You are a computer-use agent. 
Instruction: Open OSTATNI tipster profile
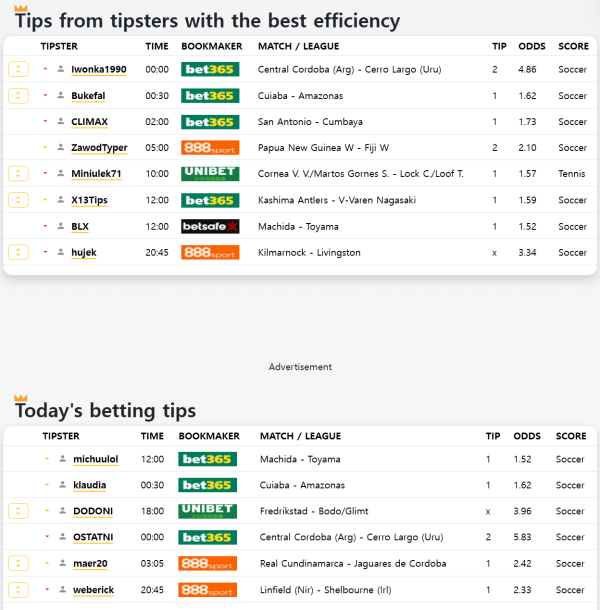pyautogui.click(x=92, y=537)
